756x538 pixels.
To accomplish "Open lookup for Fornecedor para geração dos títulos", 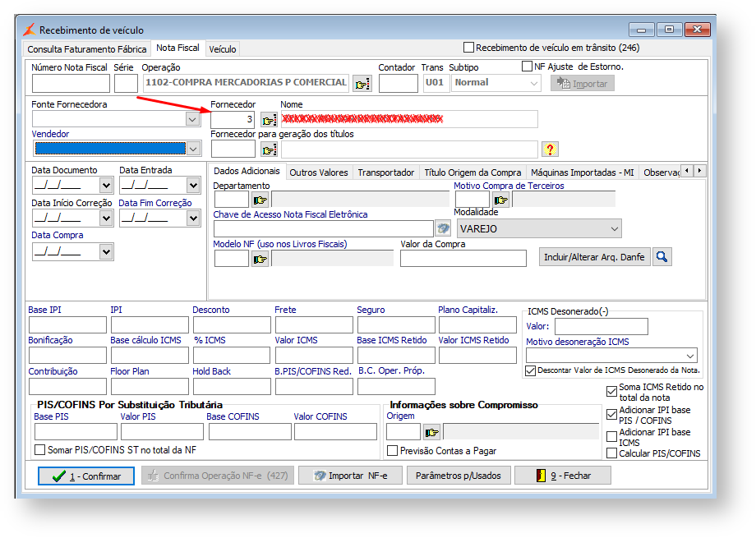I will coord(269,150).
